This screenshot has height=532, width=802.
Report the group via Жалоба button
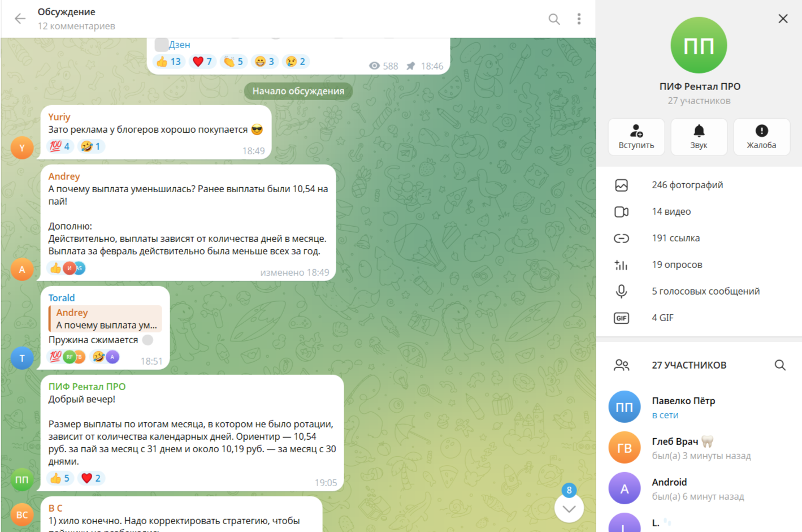pos(761,137)
